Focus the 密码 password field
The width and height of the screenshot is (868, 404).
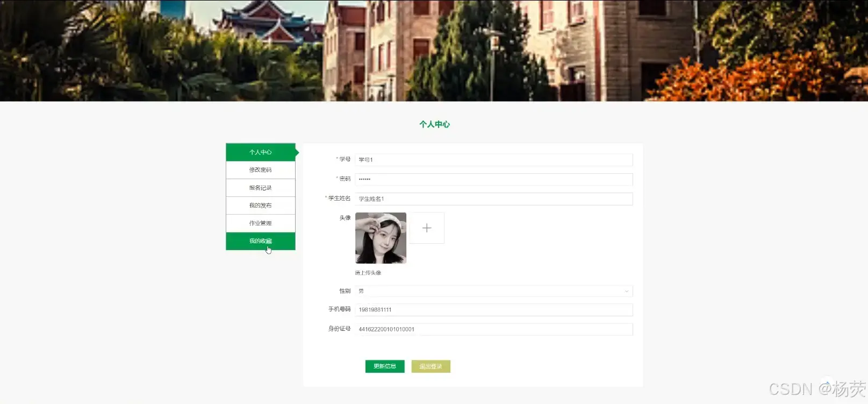[493, 179]
